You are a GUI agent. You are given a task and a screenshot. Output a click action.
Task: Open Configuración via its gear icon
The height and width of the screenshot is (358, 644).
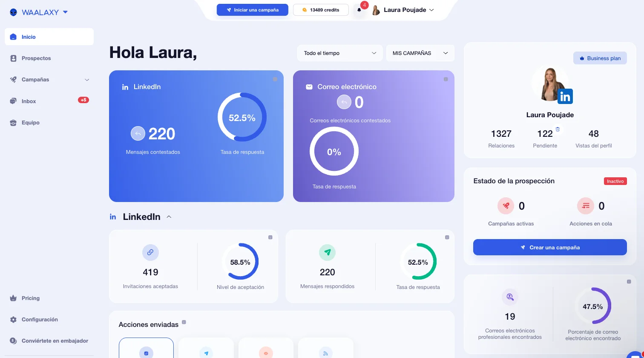[x=13, y=320]
